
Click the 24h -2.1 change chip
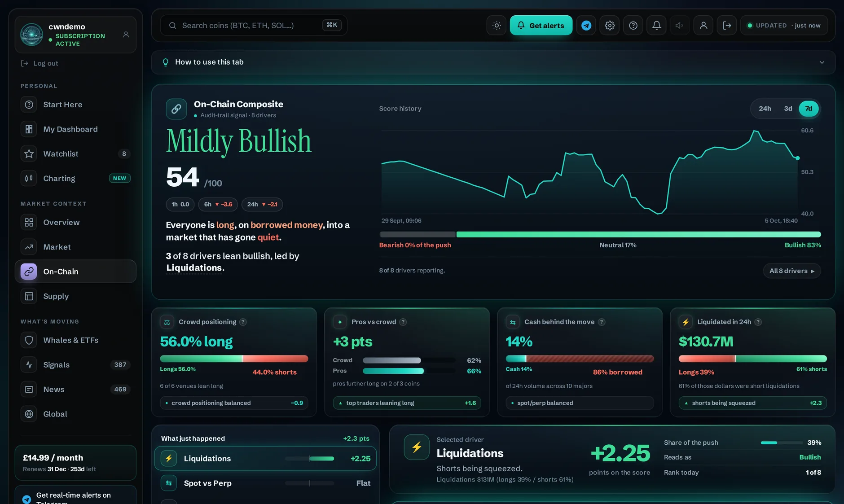(x=262, y=205)
